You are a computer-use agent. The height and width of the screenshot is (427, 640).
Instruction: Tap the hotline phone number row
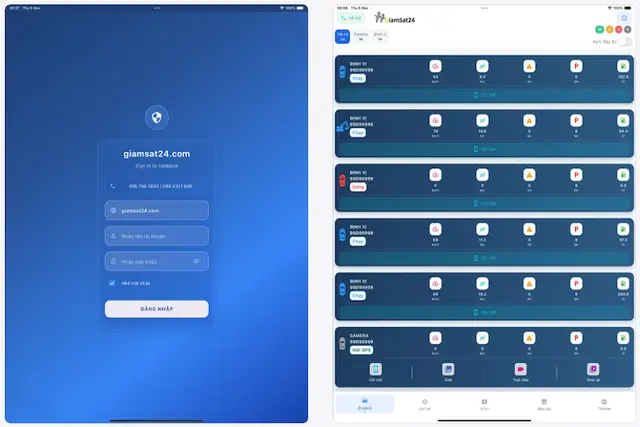pos(156,186)
